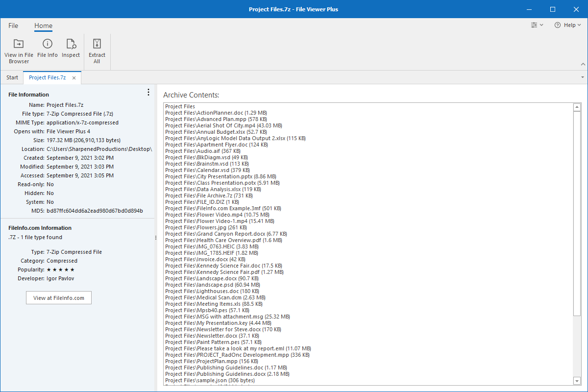Select the Project Files.7z tab
Image resolution: width=588 pixels, height=392 pixels.
(x=47, y=77)
